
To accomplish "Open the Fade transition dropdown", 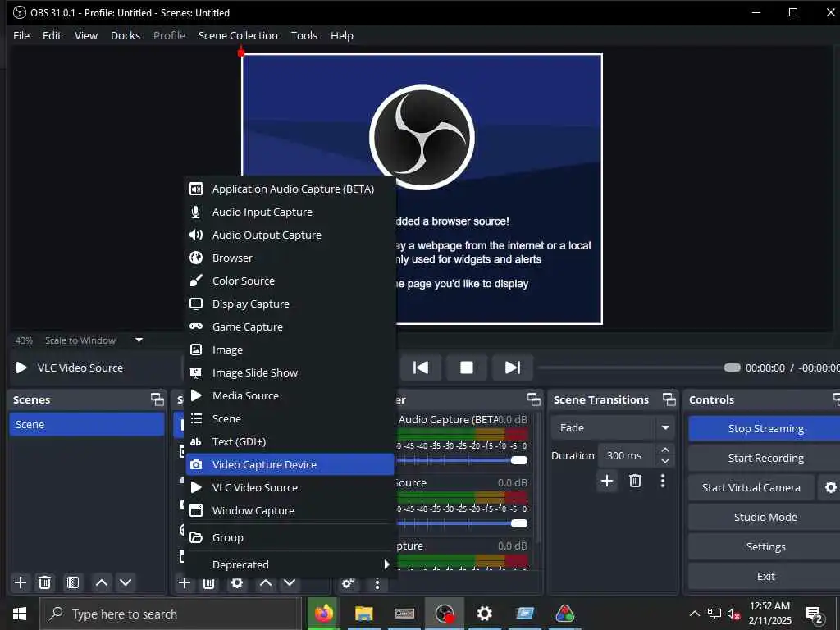I will [612, 427].
